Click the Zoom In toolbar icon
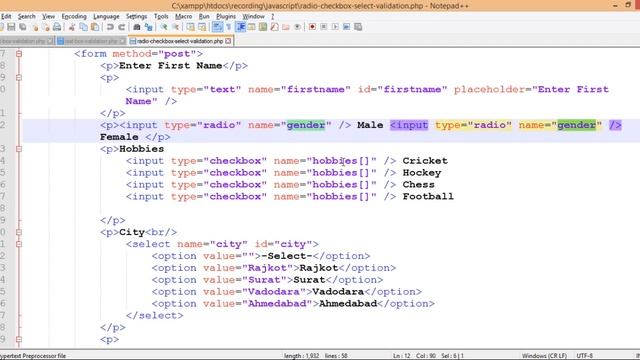The width and height of the screenshot is (640, 360). [164, 27]
